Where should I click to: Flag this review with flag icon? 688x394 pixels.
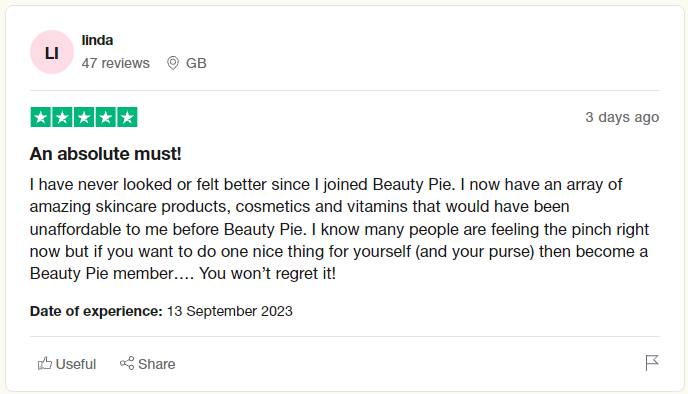pyautogui.click(x=652, y=363)
